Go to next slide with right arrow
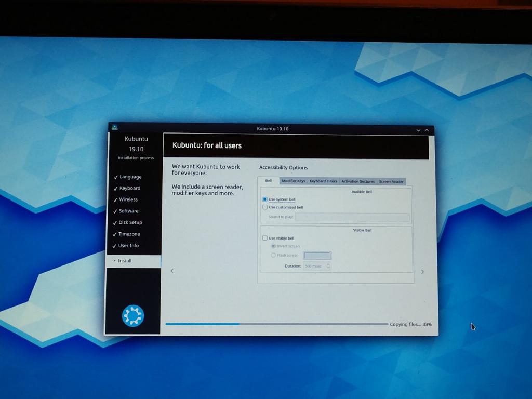This screenshot has height=399, width=532. 422,272
